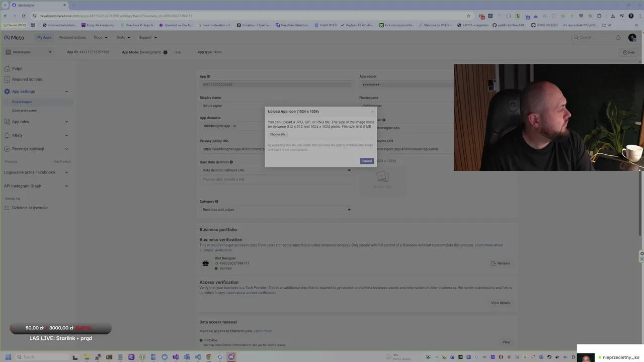Open Business and pages category dropdown

click(276, 210)
